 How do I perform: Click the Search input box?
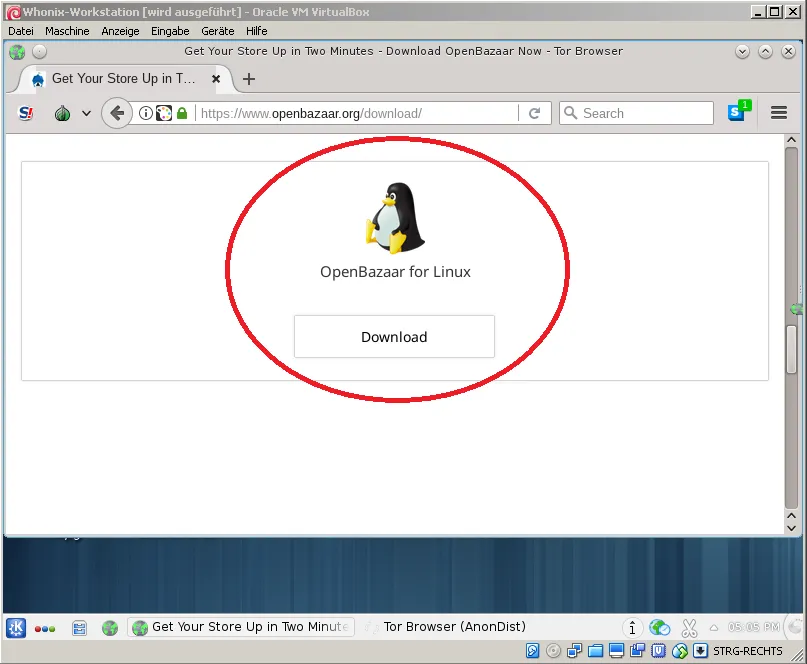coord(636,113)
